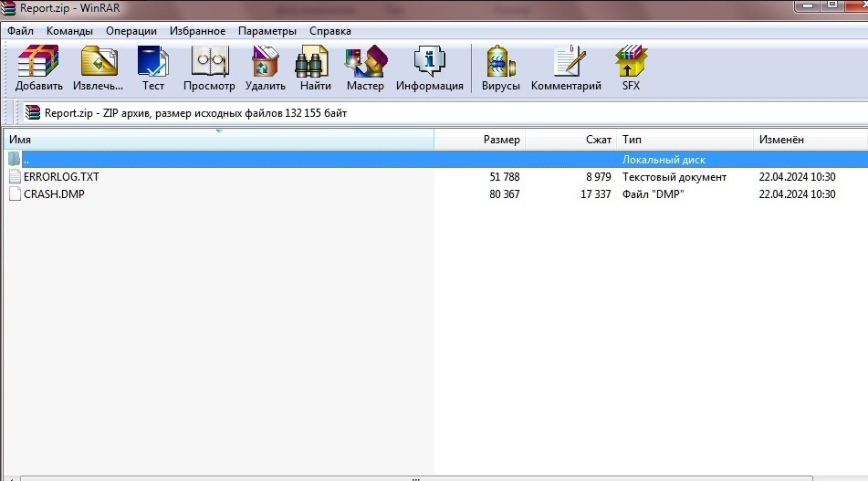The height and width of the screenshot is (481, 868).
Task: Run the Тест archive test icon
Action: (x=152, y=68)
